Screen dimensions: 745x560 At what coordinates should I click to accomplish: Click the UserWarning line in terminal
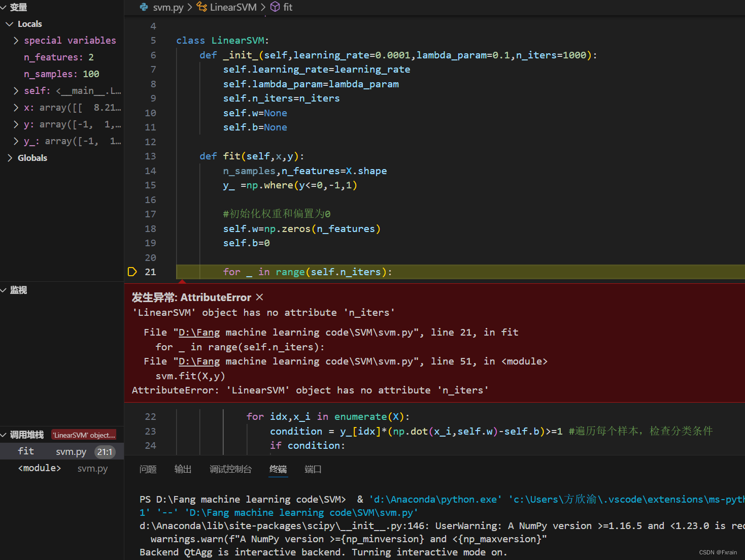[x=442, y=526]
